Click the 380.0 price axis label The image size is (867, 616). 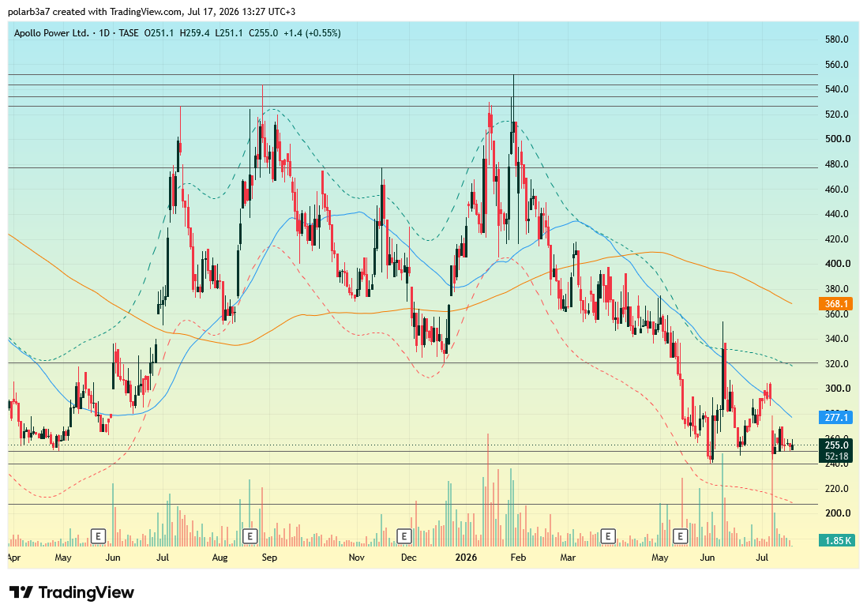pyautogui.click(x=836, y=289)
